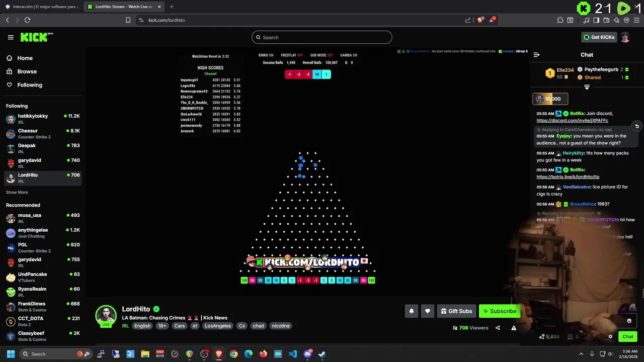This screenshot has height=362, width=644.
Task: Open Discord from the taskbar
Action: 307,354
